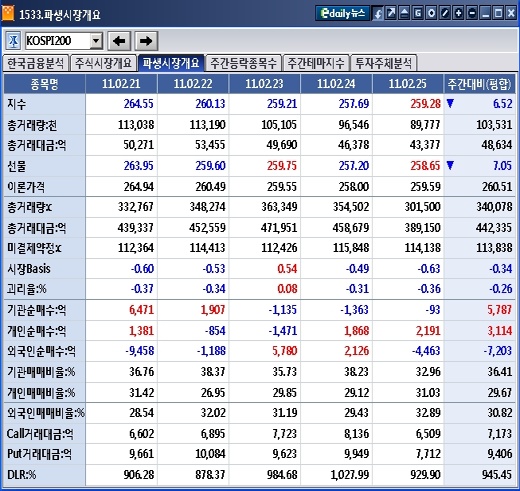The height and width of the screenshot is (491, 520).
Task: Select the 주간등락종목수 tab
Action: (243, 63)
